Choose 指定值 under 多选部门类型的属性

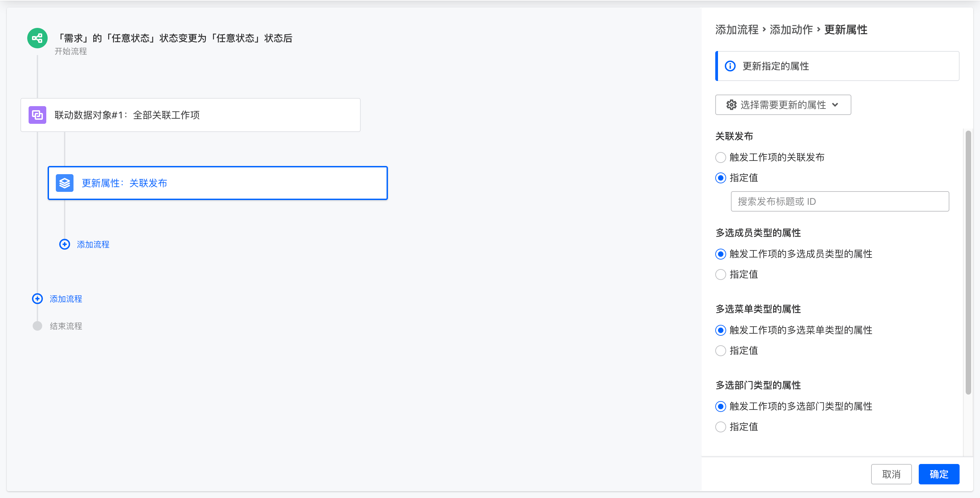(721, 427)
